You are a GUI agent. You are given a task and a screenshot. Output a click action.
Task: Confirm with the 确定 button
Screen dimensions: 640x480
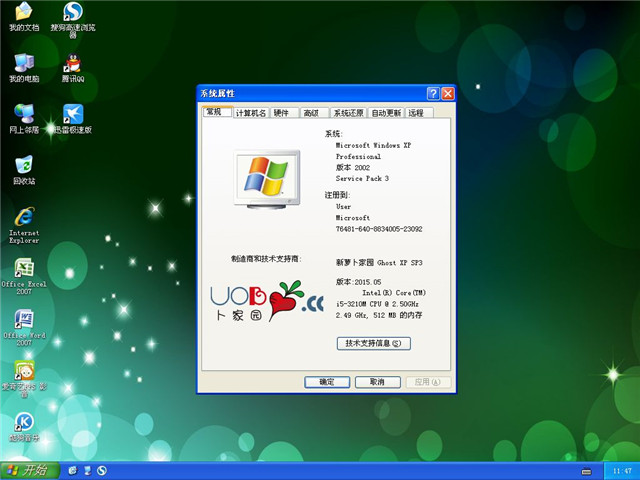click(x=327, y=382)
